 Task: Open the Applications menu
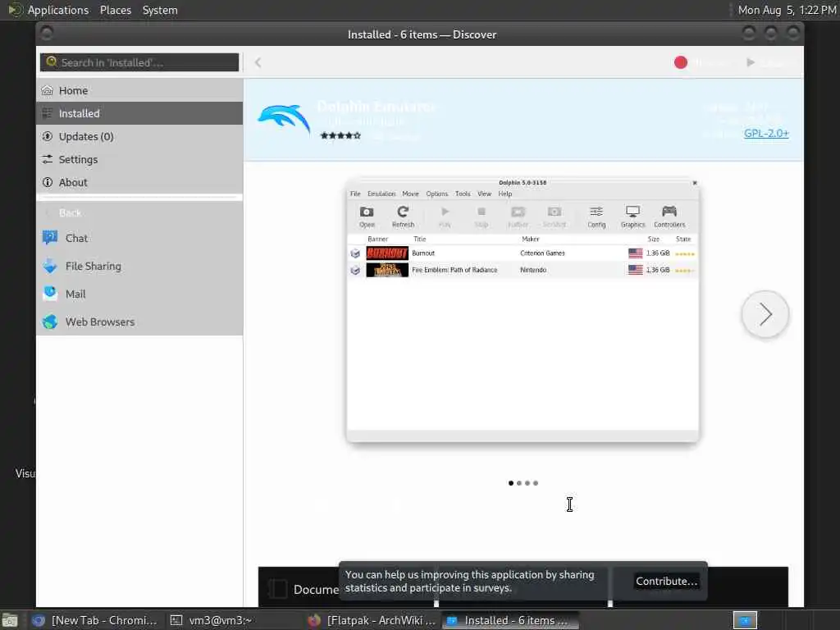(58, 10)
